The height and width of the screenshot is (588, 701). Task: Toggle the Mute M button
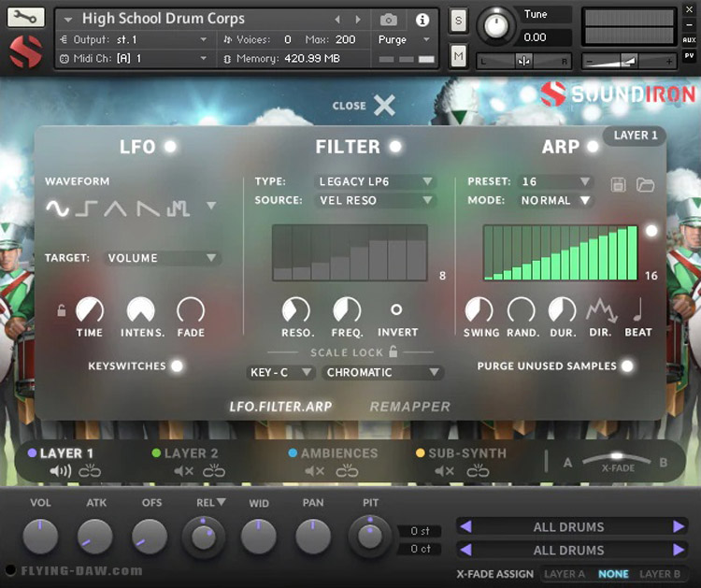(x=458, y=56)
